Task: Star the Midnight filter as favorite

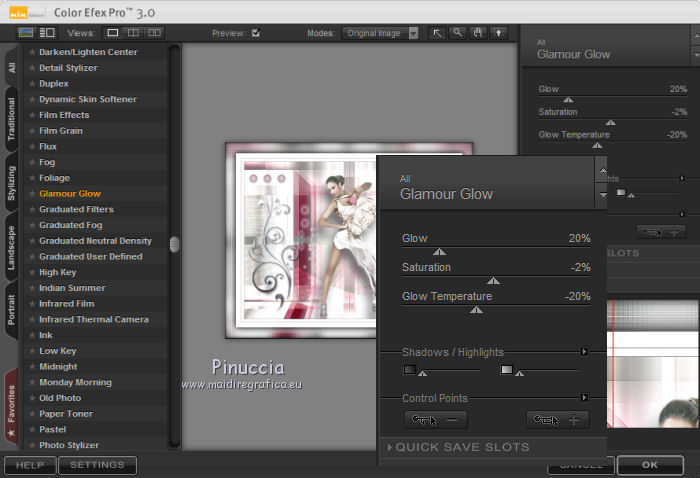Action: click(x=32, y=366)
